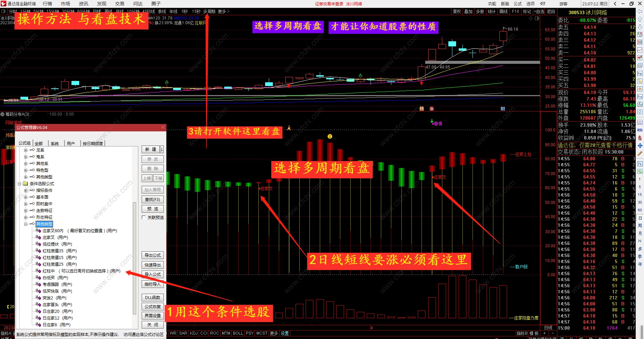The image size is (644, 339).
Task: Open the 交易 menu
Action: pyautogui.click(x=120, y=4)
